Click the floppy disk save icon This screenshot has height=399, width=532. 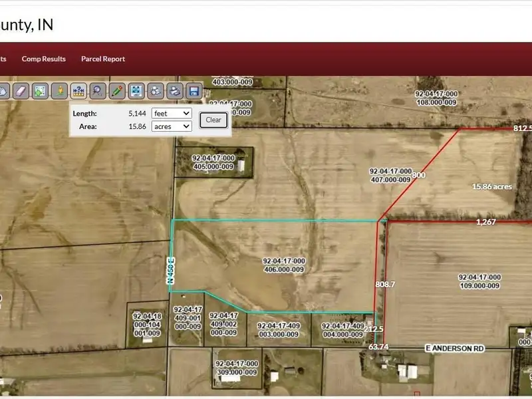194,90
